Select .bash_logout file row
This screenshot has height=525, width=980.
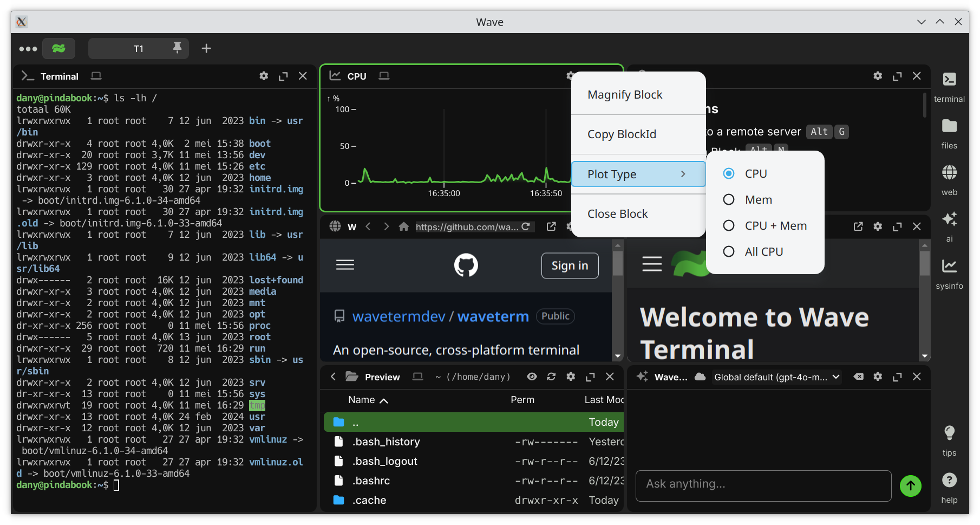pos(474,461)
